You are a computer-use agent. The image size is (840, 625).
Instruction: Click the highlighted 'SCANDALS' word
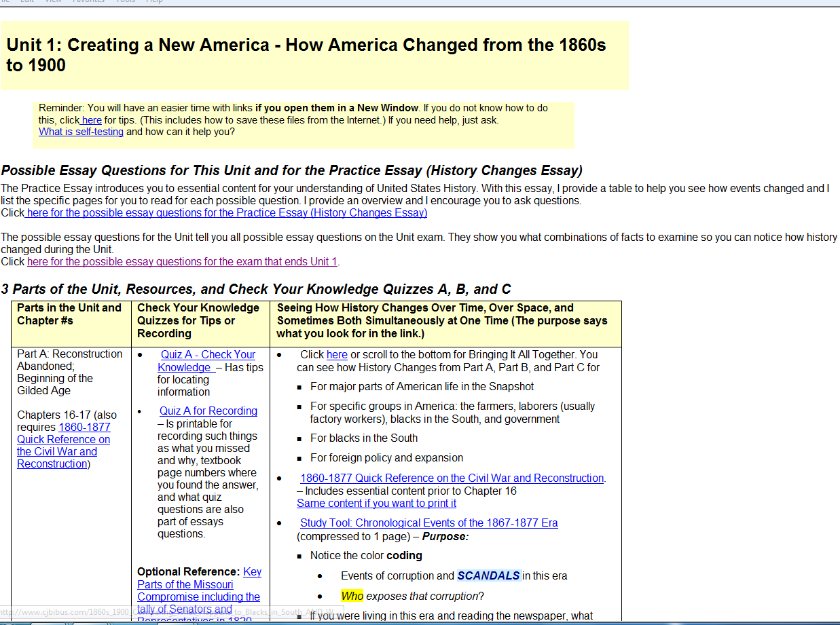coord(489,575)
